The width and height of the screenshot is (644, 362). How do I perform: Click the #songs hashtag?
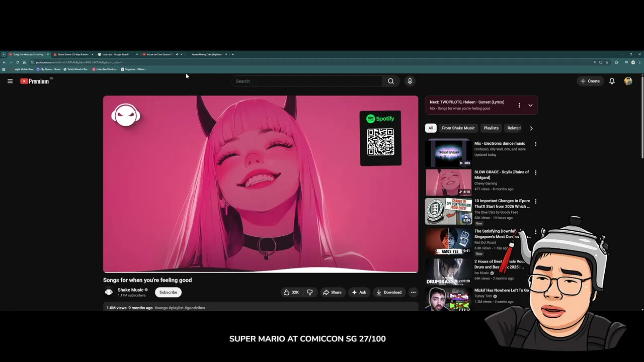tap(161, 308)
